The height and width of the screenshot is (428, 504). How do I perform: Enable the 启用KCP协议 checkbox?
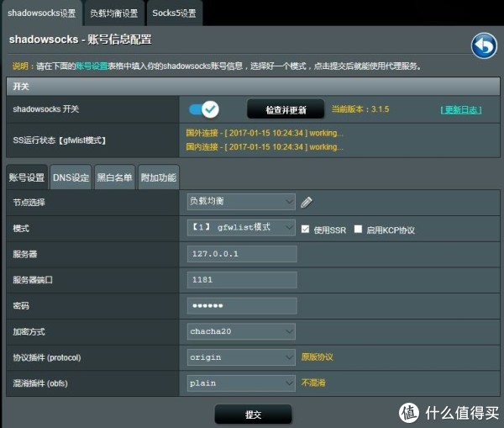(x=358, y=229)
